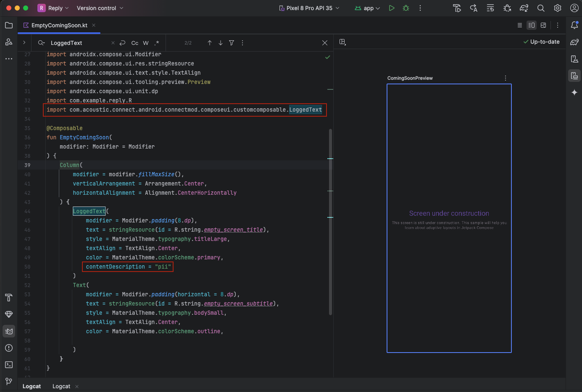Click the Debug app bug icon

coord(406,8)
